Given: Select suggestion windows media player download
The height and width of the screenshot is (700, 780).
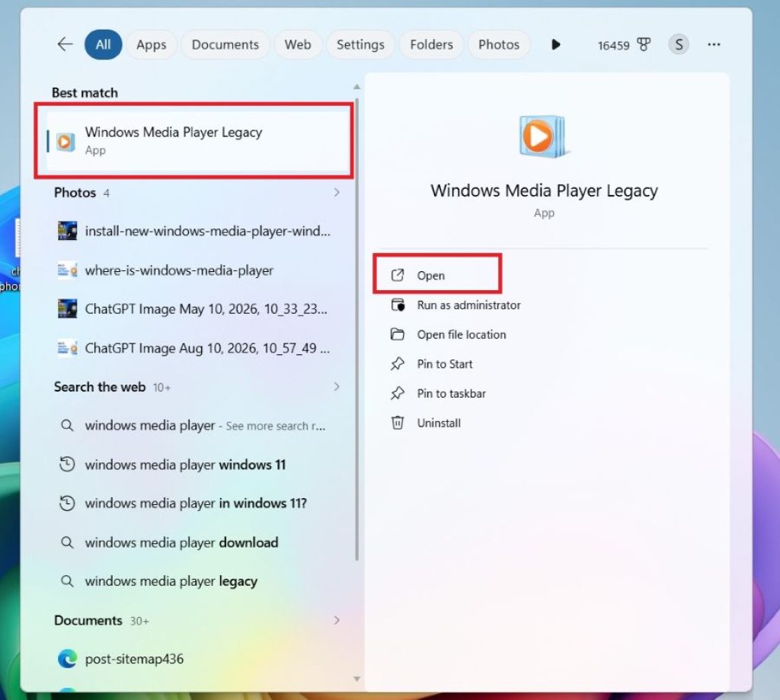Looking at the screenshot, I should click(197, 542).
